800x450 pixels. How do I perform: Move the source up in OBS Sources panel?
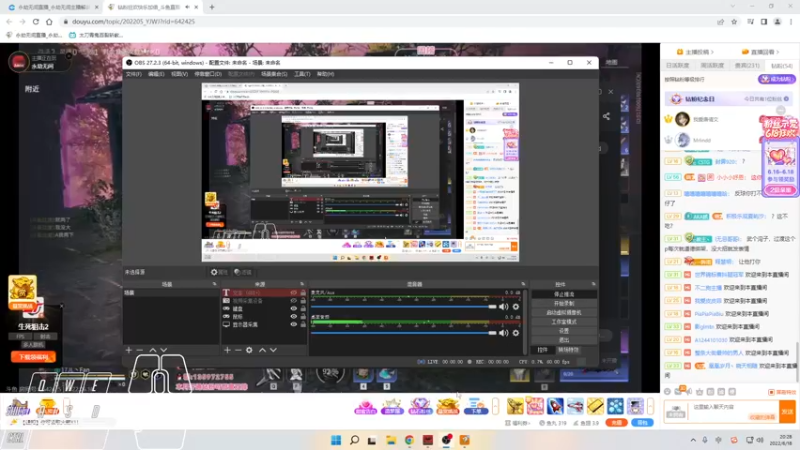[x=262, y=350]
